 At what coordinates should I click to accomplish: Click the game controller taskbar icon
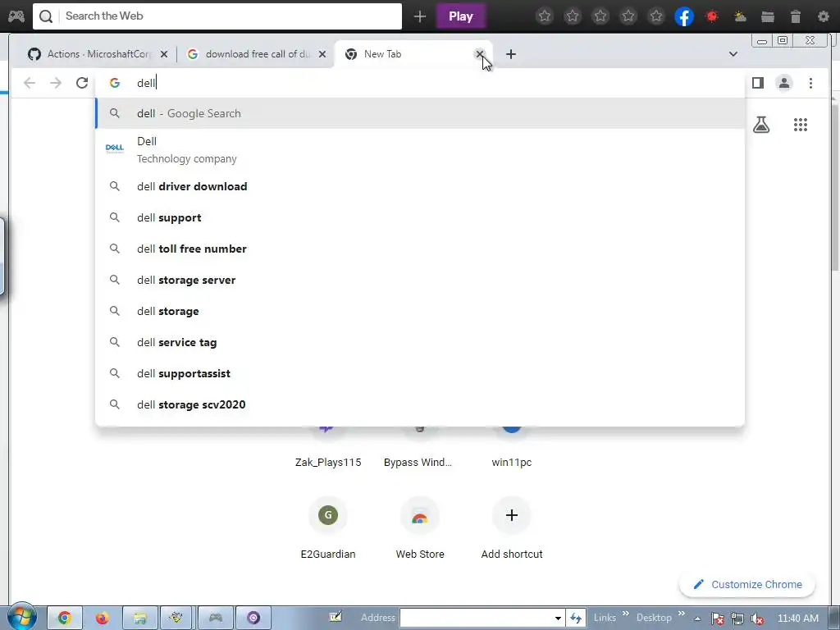pos(216,618)
